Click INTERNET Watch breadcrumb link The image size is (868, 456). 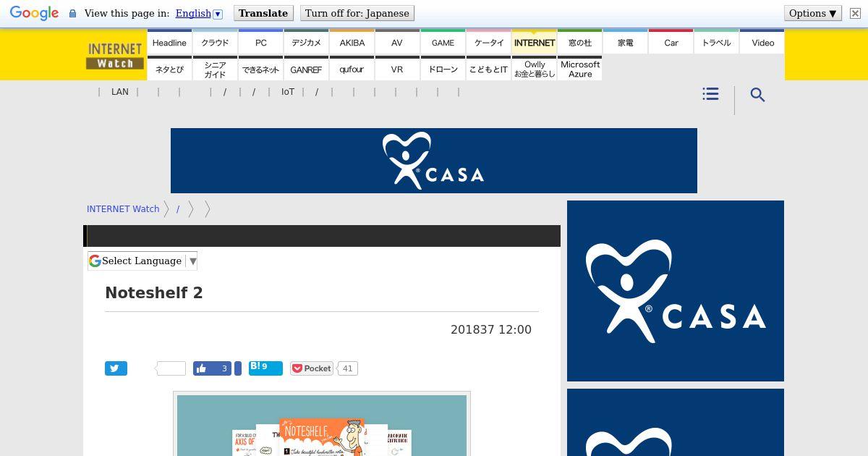tap(123, 208)
